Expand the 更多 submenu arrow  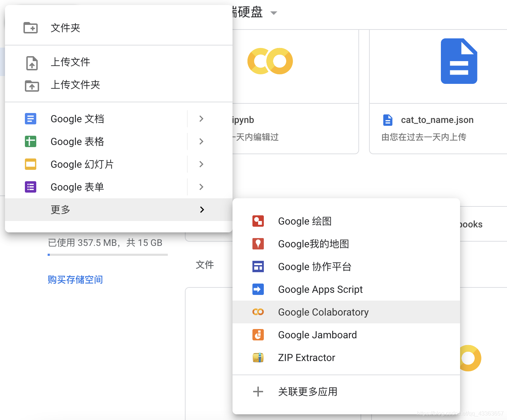coord(202,210)
